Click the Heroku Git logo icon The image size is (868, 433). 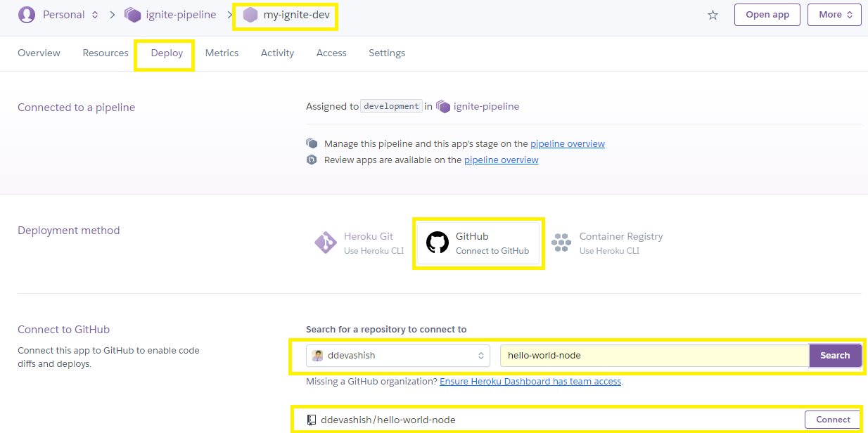click(x=325, y=243)
